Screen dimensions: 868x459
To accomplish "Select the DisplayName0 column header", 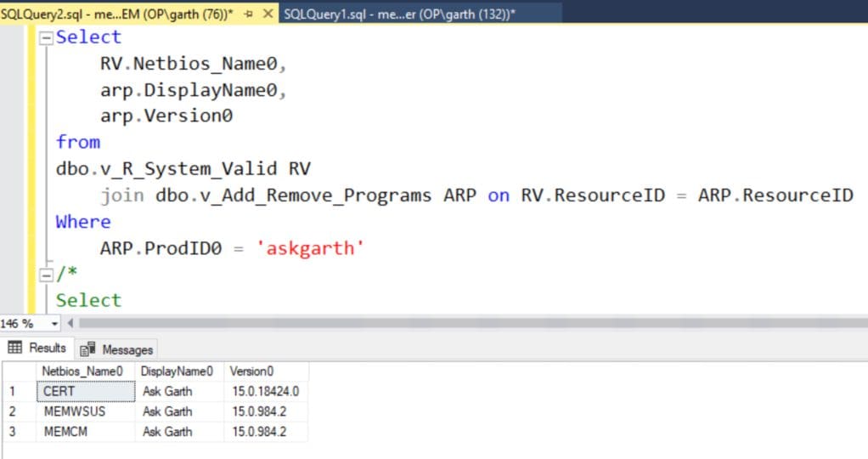I will click(179, 371).
